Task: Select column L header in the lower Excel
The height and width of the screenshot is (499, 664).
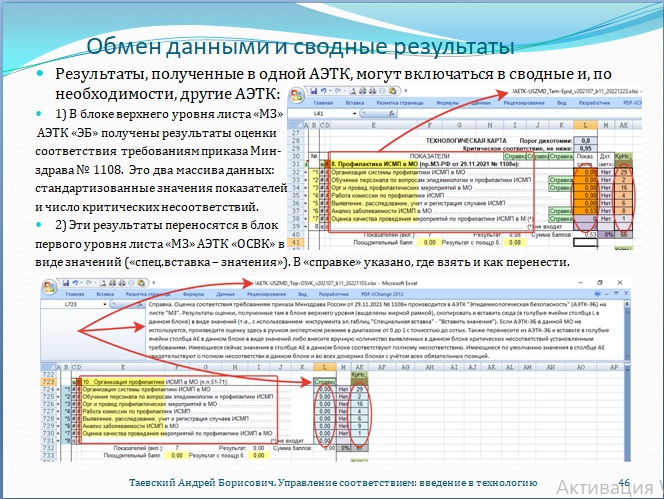Action: (x=325, y=367)
